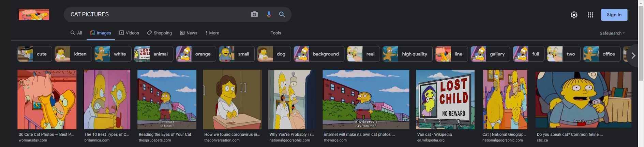Image resolution: width=644 pixels, height=147 pixels.
Task: Open 'Reading the Eyes of Your Cat' link
Action: click(165, 135)
